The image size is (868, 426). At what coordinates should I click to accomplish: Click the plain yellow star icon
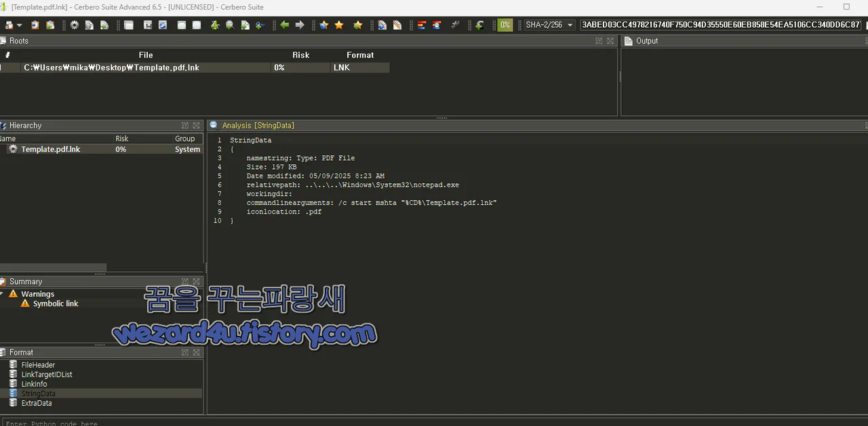coord(339,25)
